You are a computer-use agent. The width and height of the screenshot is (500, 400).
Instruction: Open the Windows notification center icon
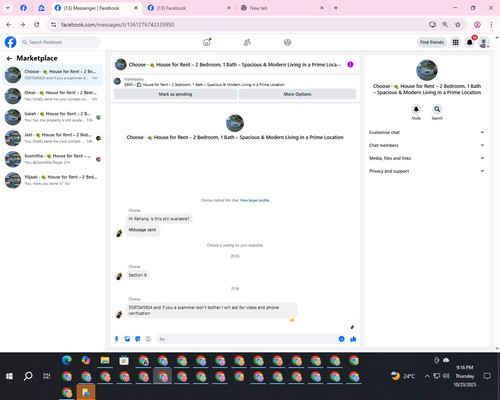(487, 376)
